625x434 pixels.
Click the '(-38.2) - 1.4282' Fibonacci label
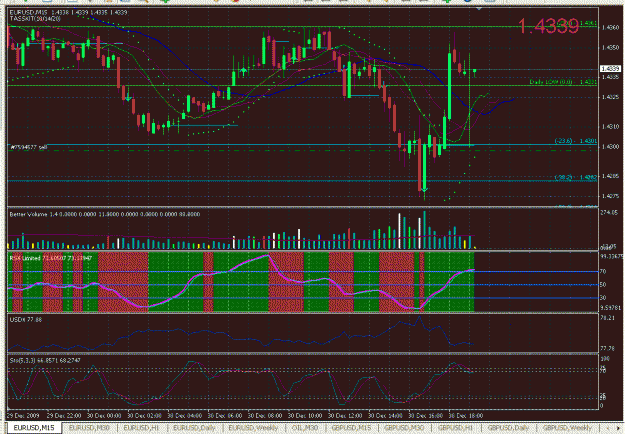coord(576,177)
